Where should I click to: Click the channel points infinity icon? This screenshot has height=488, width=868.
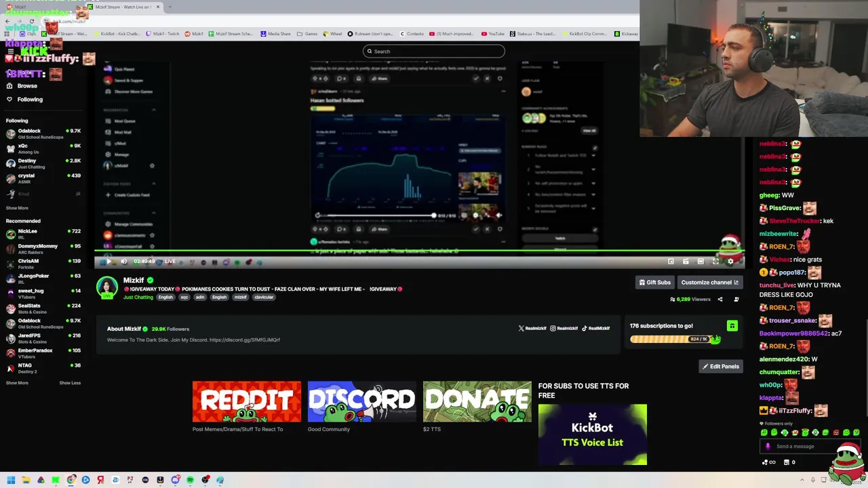tap(769, 462)
